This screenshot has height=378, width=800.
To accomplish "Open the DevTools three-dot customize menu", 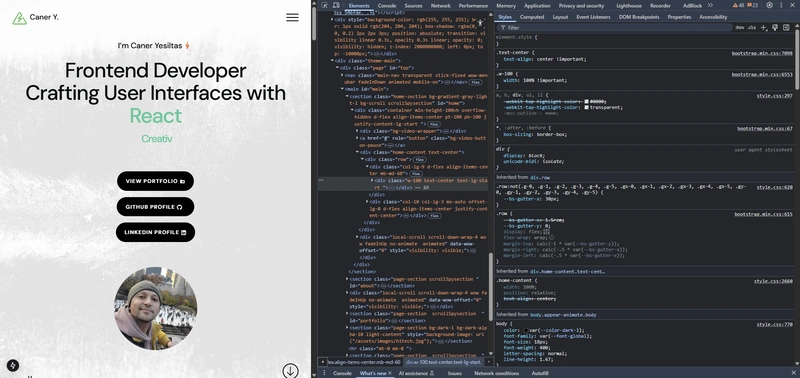I will (x=781, y=5).
